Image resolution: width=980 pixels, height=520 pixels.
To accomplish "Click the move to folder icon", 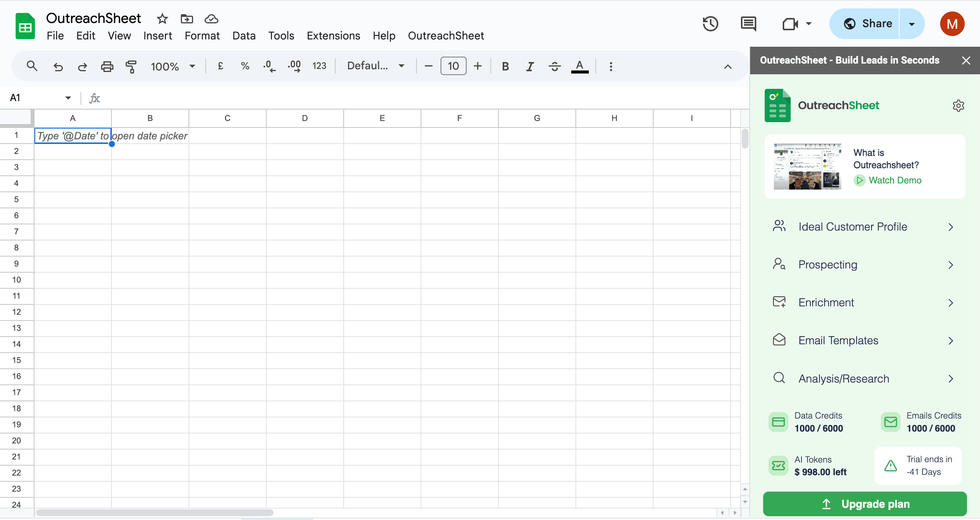I will 187,19.
